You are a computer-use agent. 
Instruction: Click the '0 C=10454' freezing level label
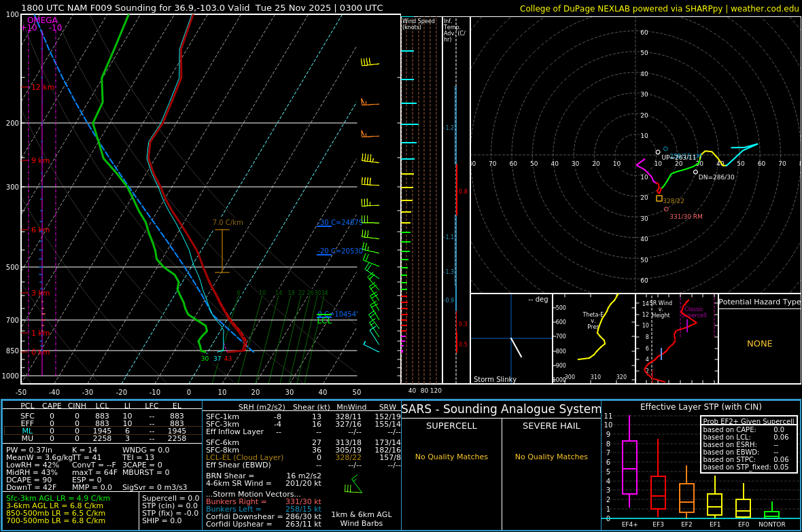tap(338, 314)
